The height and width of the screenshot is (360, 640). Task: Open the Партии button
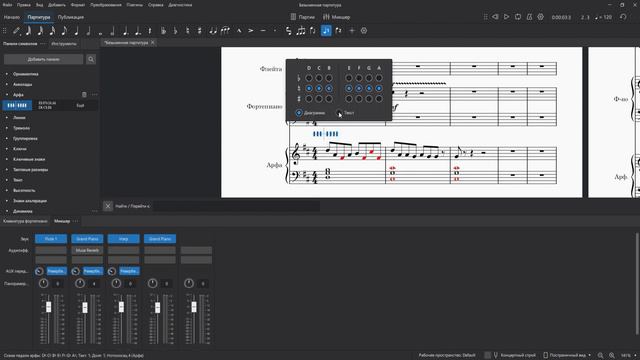(x=302, y=17)
